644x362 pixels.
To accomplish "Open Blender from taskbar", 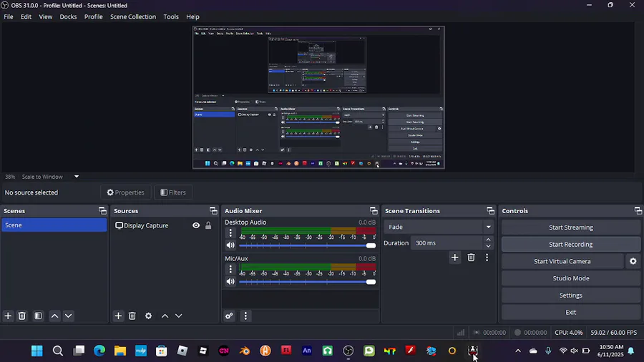I will [245, 351].
